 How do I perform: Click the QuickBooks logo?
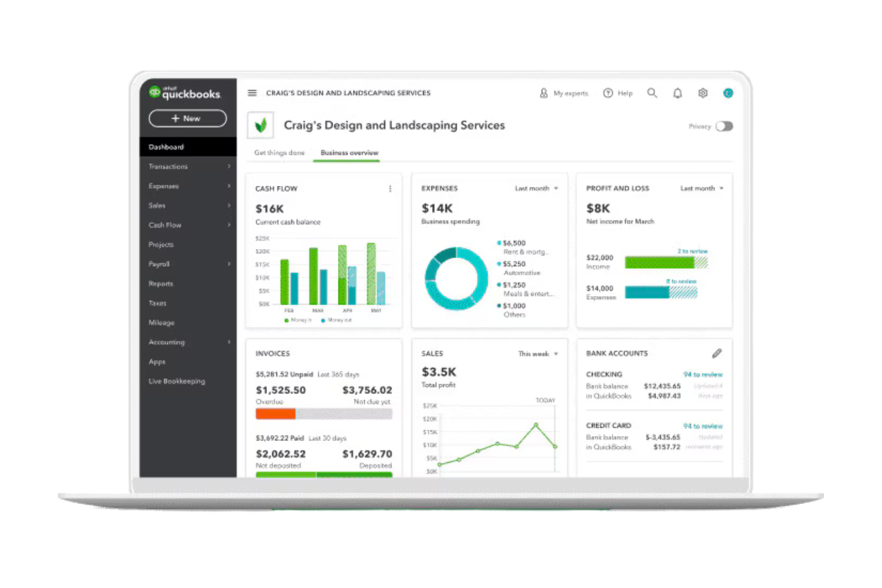coord(184,92)
